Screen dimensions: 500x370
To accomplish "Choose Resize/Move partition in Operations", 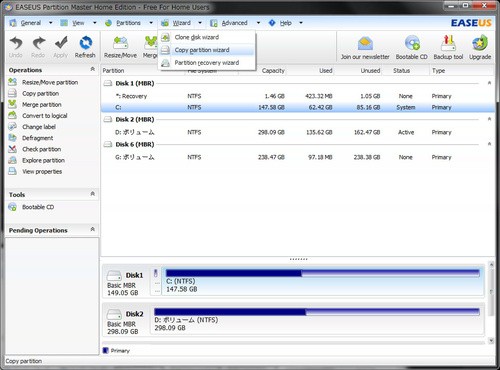I will tap(50, 82).
